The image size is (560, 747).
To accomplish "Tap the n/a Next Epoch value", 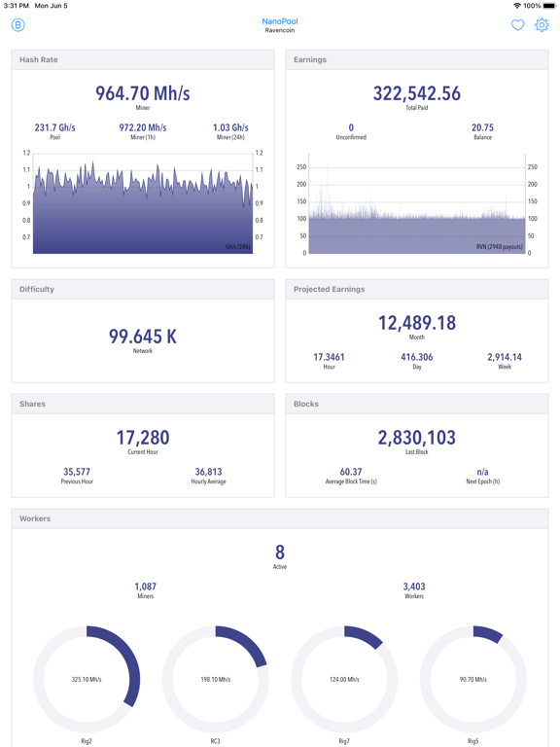I will tap(483, 472).
